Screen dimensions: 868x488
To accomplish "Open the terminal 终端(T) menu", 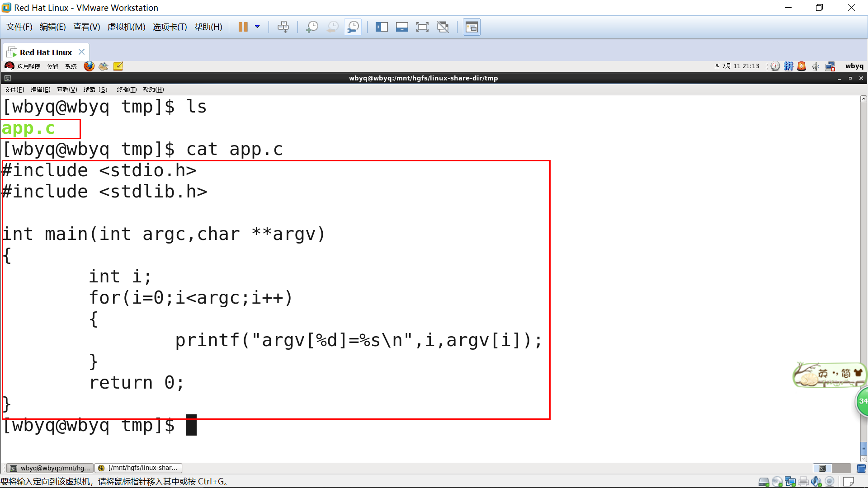I will [127, 89].
